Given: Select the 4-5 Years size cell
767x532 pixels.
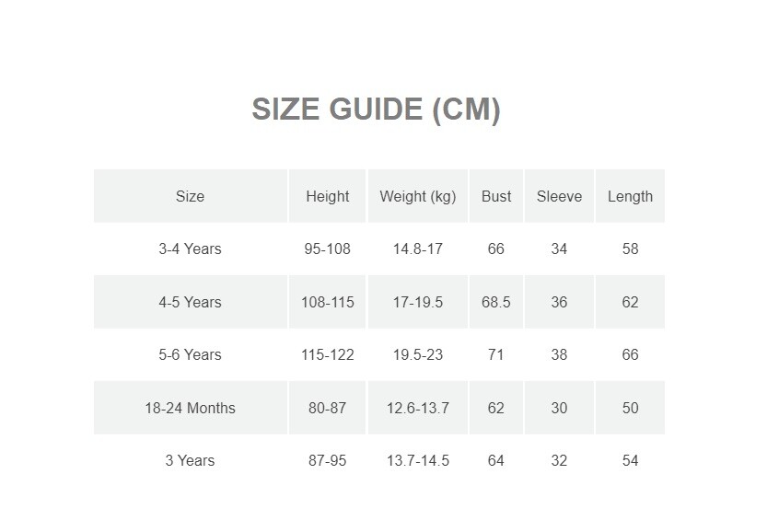Looking at the screenshot, I should [190, 302].
